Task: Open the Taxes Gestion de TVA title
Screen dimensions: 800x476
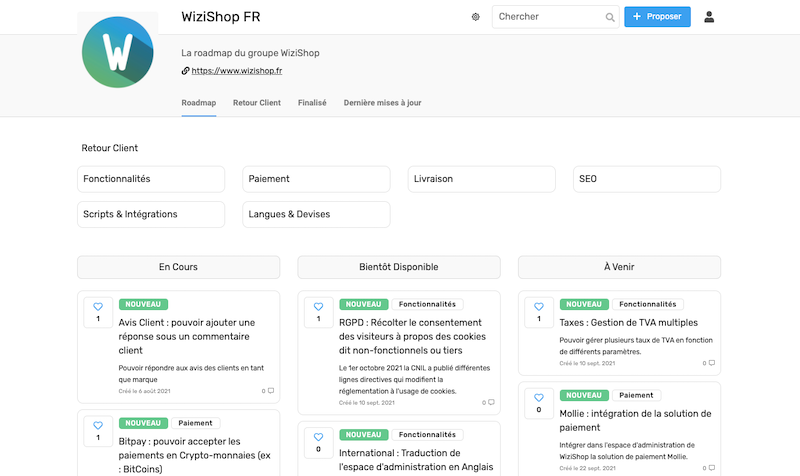Action: tap(629, 323)
